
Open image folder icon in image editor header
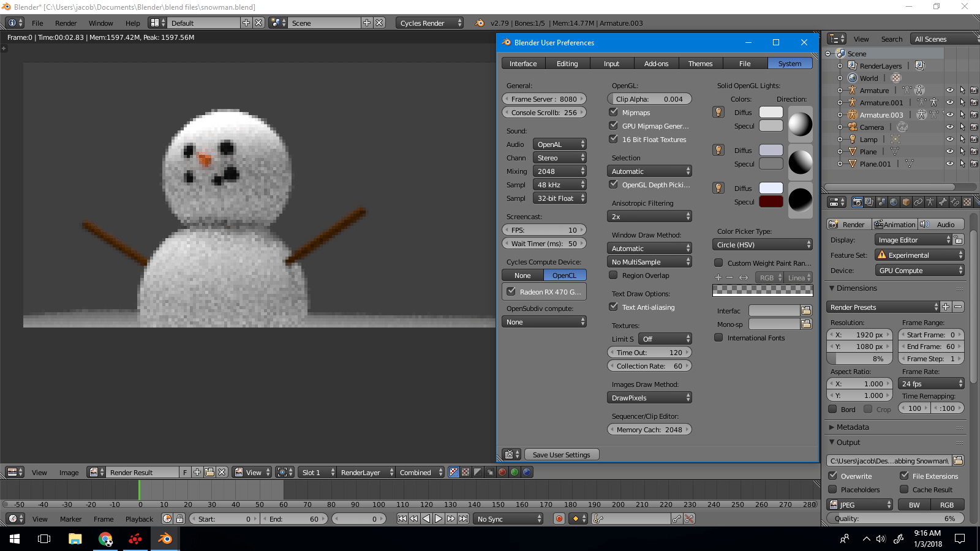(x=209, y=472)
